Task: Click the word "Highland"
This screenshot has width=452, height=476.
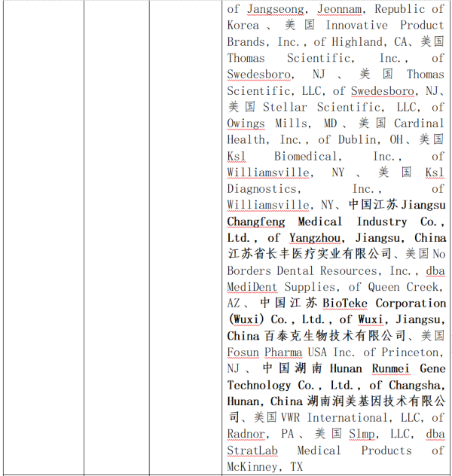Action: (x=357, y=41)
